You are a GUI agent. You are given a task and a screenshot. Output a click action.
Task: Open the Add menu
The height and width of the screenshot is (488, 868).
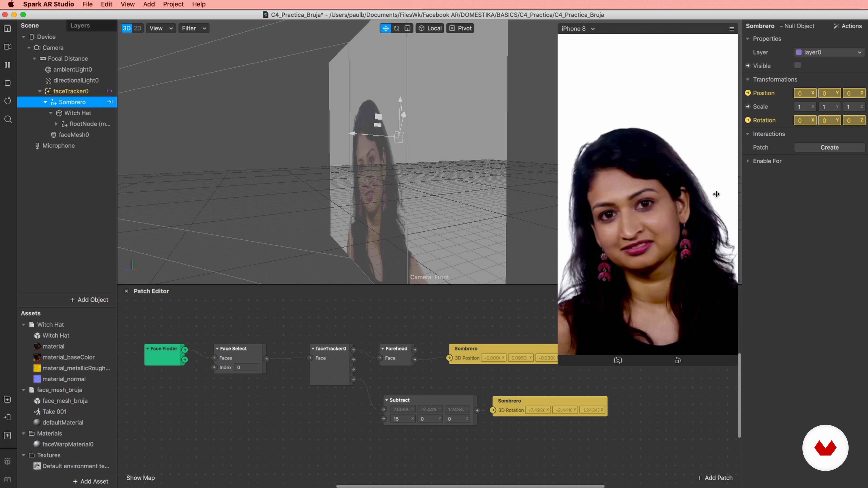click(x=149, y=4)
